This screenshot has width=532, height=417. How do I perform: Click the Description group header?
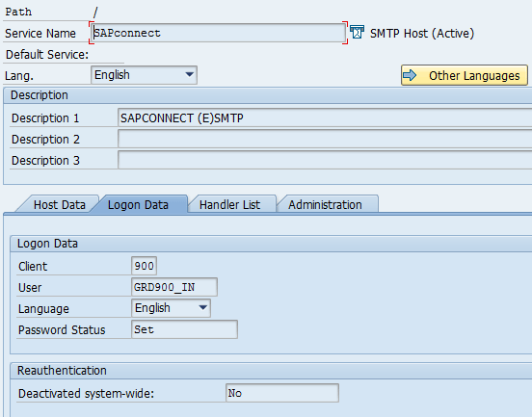[x=40, y=95]
